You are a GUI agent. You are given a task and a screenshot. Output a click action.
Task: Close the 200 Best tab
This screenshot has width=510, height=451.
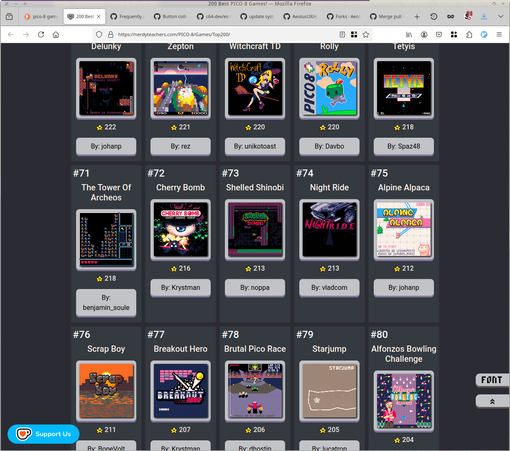pos(99,16)
